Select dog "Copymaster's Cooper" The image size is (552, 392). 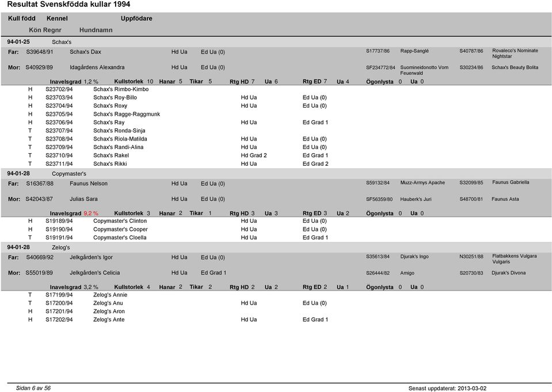(120, 229)
